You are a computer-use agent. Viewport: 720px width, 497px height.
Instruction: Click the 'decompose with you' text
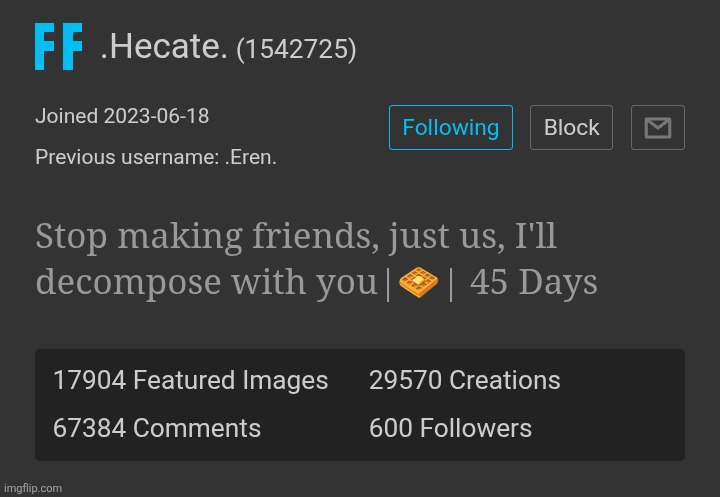pos(206,283)
